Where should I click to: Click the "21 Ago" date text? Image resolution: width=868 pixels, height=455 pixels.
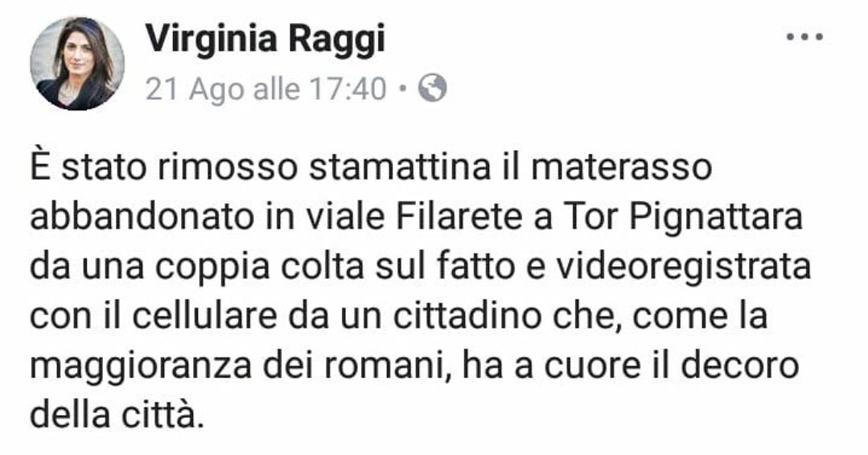pos(195,89)
